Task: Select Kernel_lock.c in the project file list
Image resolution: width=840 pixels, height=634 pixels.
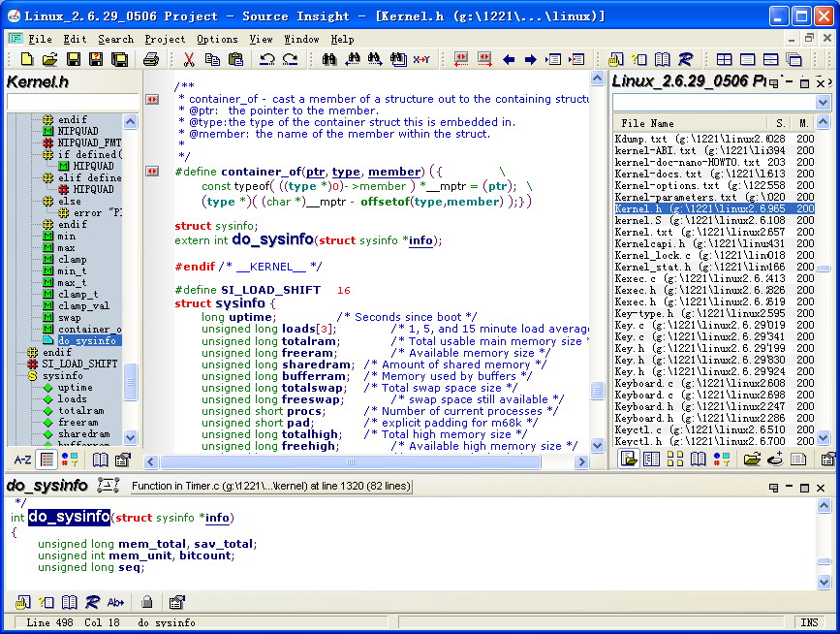Action: click(x=714, y=255)
